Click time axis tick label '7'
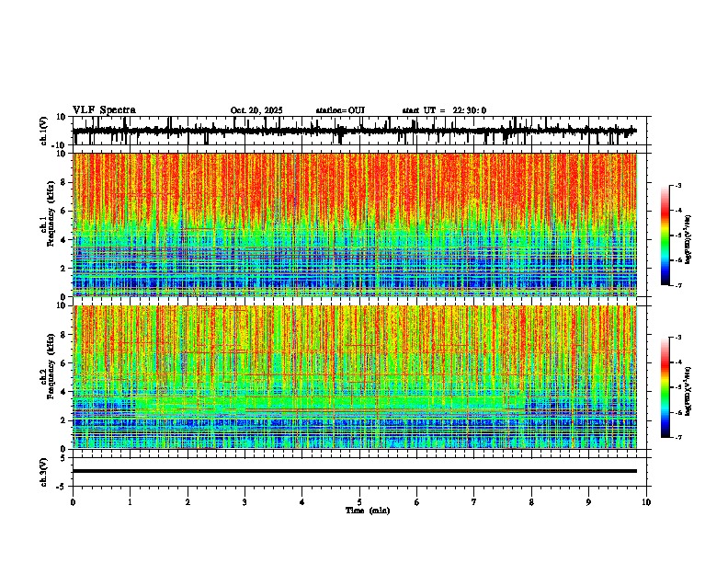 [x=474, y=502]
